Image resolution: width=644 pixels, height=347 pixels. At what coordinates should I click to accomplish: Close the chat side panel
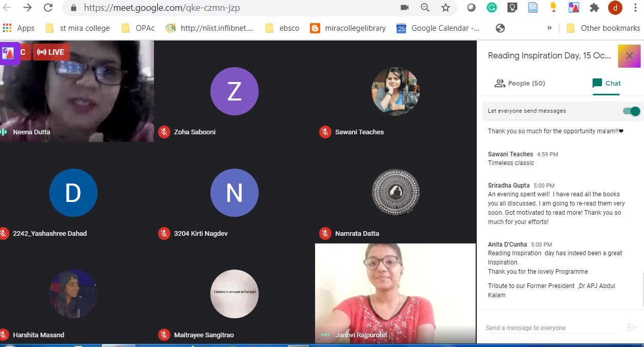pos(629,56)
